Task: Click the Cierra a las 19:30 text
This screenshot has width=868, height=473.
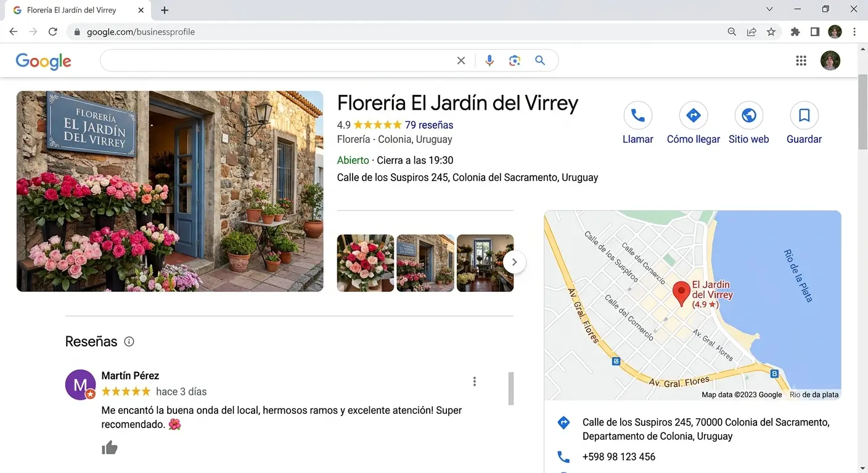Action: [415, 161]
